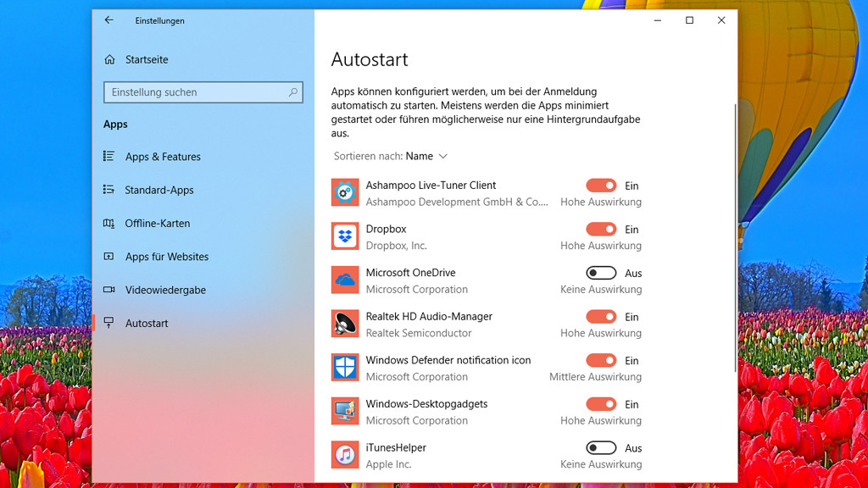Click the Dropbox, Inc. publisher text
Image resolution: width=868 pixels, height=488 pixels.
click(x=397, y=246)
